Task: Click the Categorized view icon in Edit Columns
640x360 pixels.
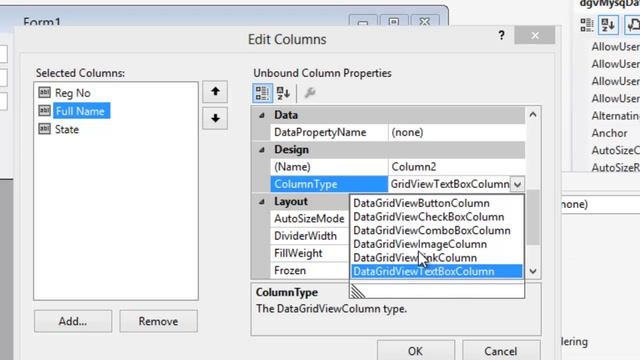Action: tap(262, 93)
